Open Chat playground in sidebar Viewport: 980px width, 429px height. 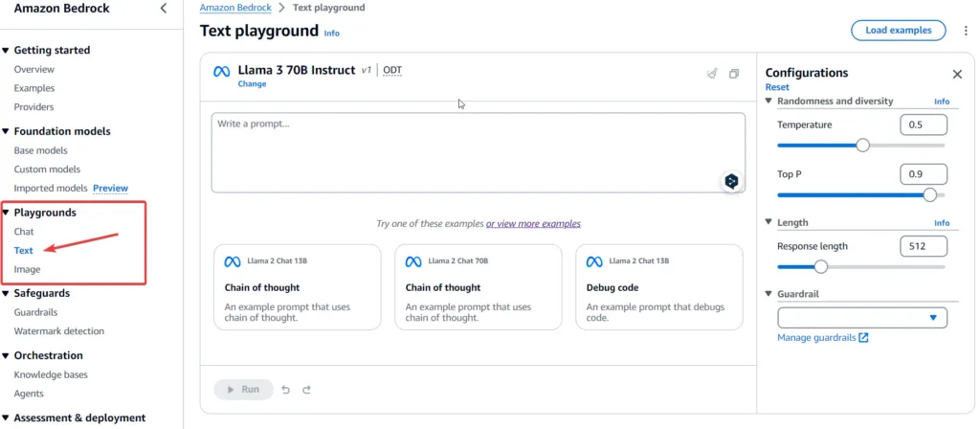pos(24,232)
